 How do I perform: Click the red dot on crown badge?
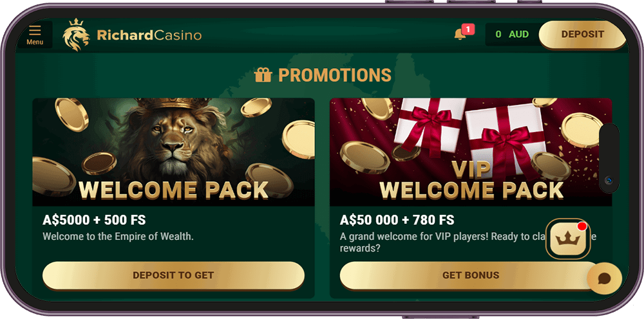pyautogui.click(x=582, y=226)
